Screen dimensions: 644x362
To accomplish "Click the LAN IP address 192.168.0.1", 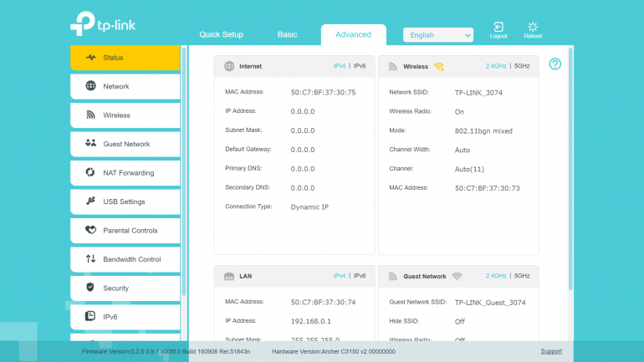I will pos(311,321).
